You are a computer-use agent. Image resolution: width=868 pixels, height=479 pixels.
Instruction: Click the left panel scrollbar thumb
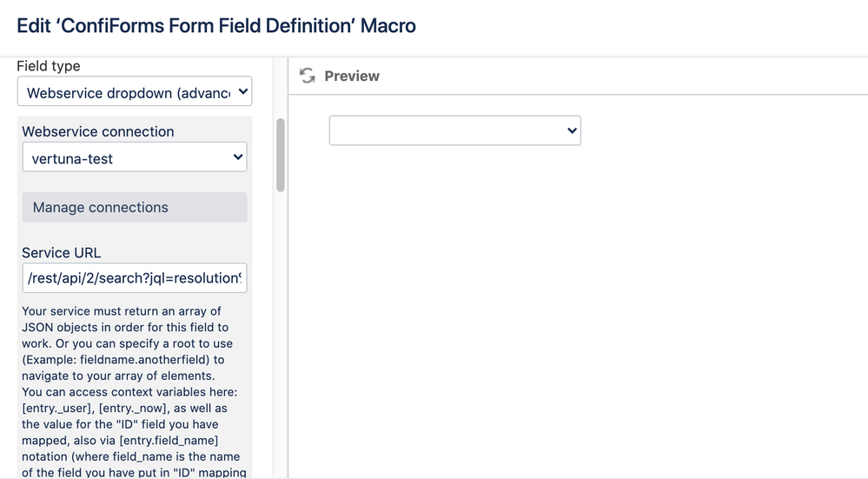(281, 155)
